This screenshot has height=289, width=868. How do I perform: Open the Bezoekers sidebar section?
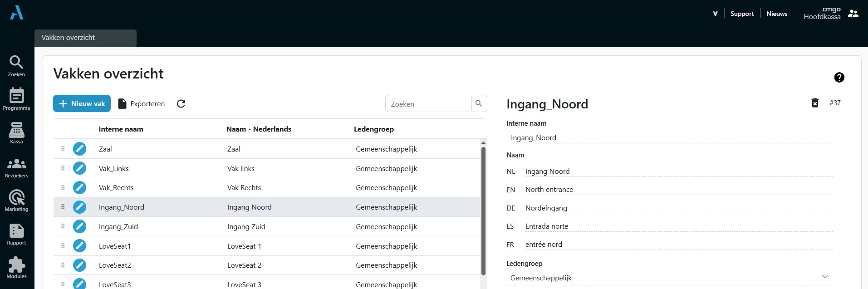coord(16,167)
